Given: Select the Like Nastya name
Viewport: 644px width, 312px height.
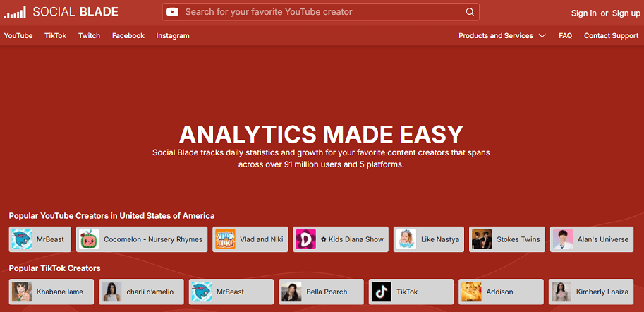Looking at the screenshot, I should [x=440, y=239].
